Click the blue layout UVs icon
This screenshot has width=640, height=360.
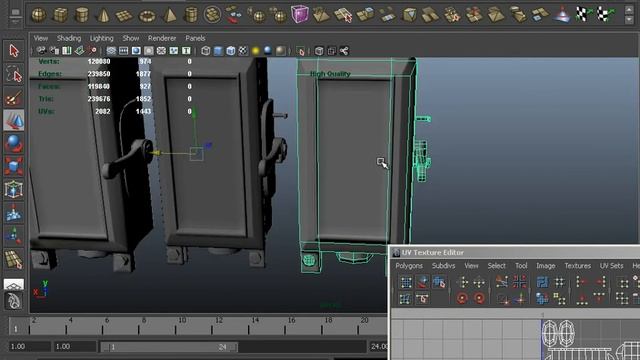[542, 282]
